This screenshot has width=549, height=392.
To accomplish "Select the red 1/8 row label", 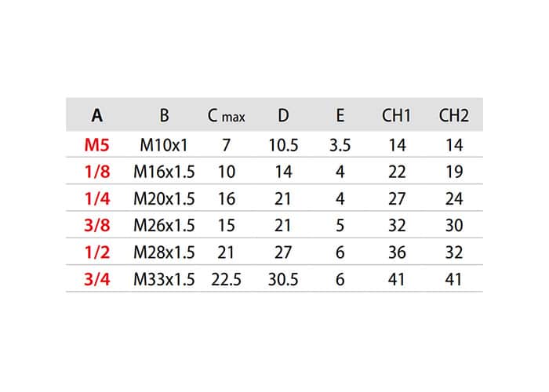I will pyautogui.click(x=97, y=172).
